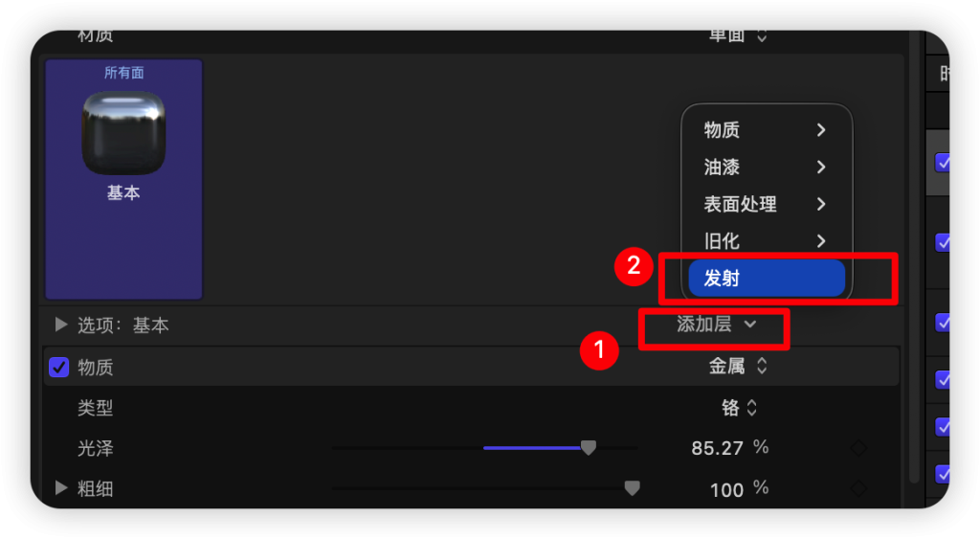The image size is (980, 539).
Task: Choose 发射 from the add-layer menu
Action: [767, 279]
